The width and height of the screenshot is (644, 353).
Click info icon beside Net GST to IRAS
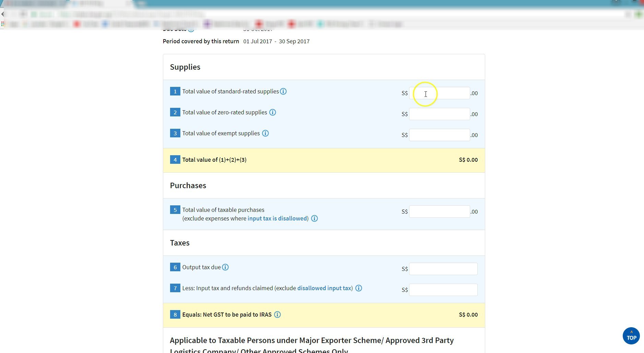[x=277, y=315]
